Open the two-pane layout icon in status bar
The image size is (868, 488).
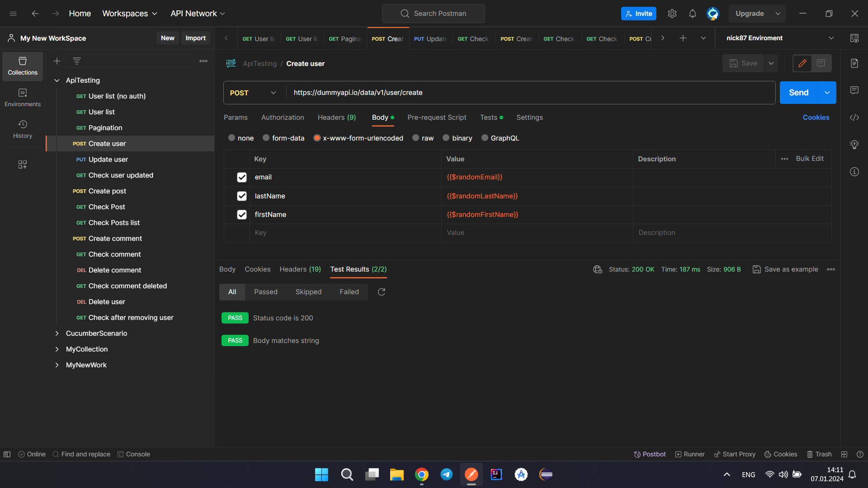click(x=844, y=454)
